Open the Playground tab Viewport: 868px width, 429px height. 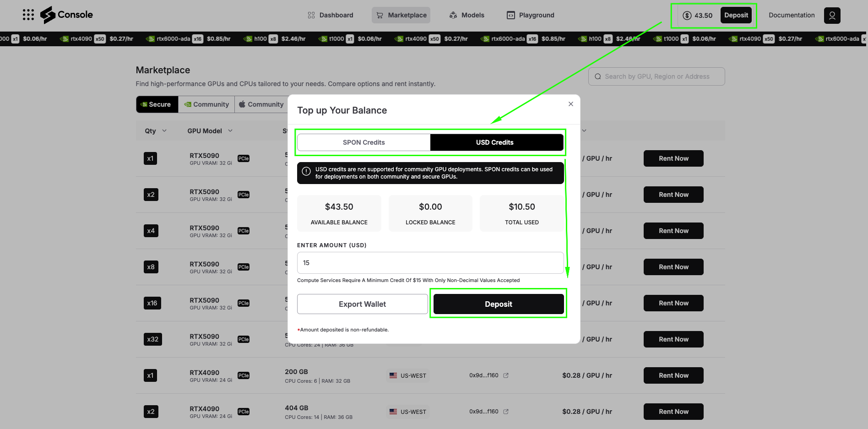(530, 15)
